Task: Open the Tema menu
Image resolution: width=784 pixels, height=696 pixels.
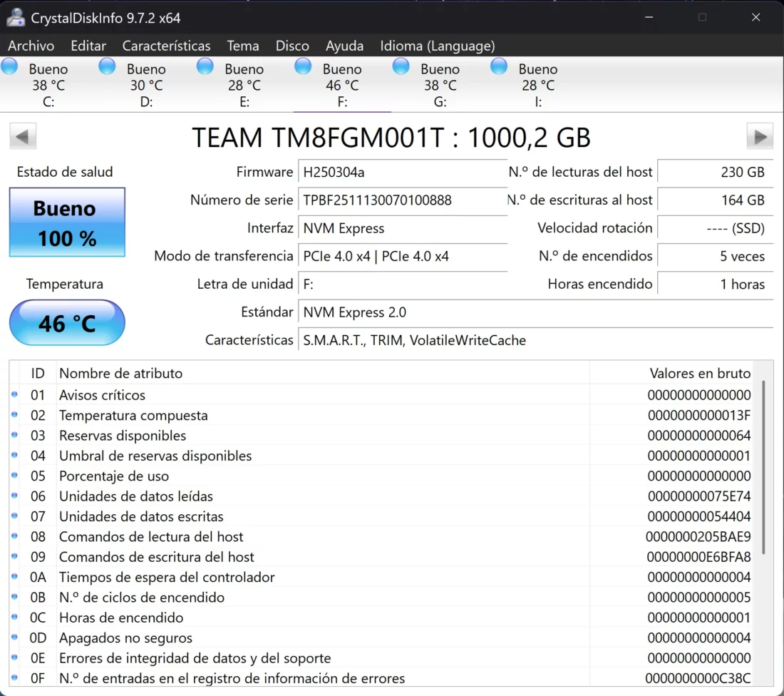Action: pos(243,46)
